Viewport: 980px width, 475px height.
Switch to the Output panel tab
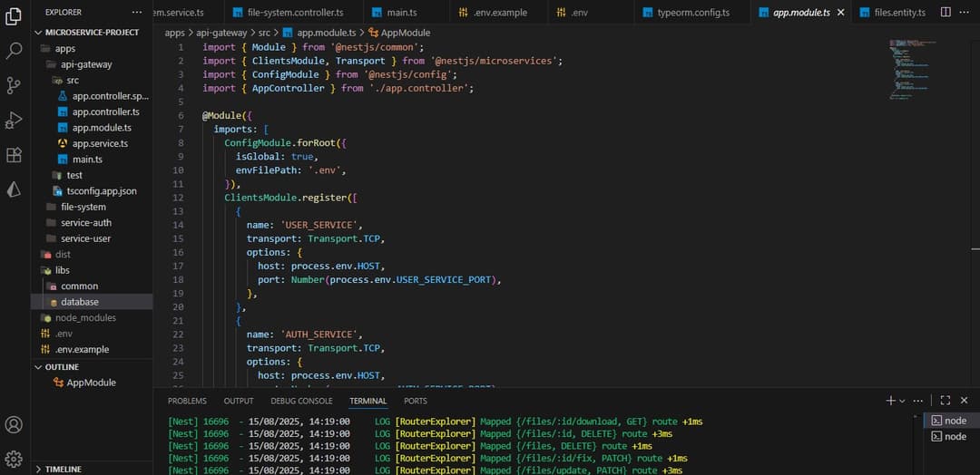pos(239,401)
